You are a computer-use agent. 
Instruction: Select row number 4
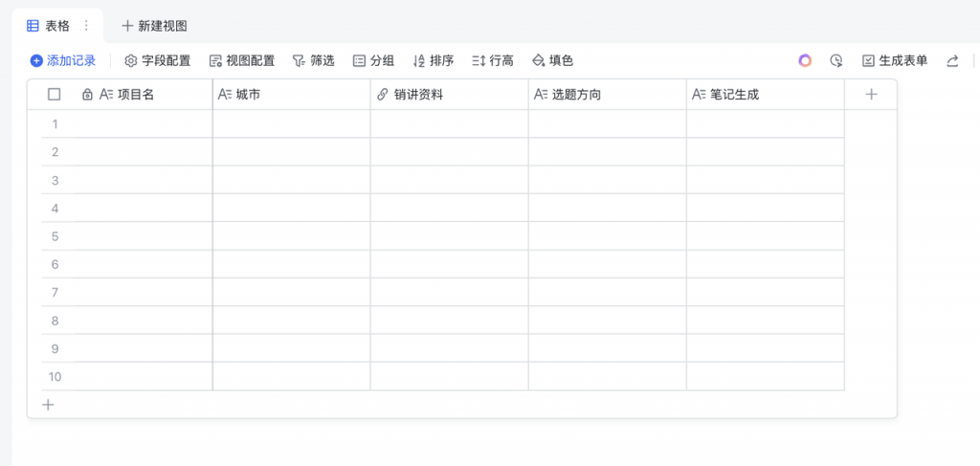pos(55,208)
